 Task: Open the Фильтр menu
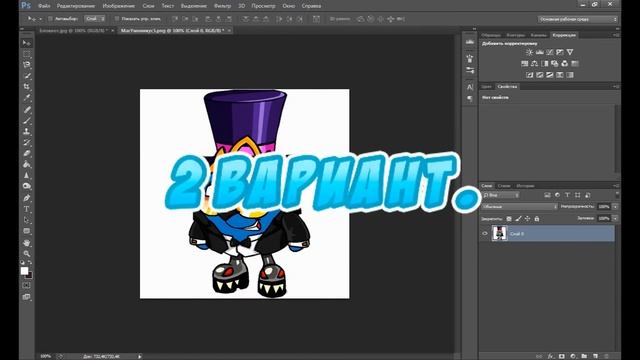pyautogui.click(x=222, y=6)
